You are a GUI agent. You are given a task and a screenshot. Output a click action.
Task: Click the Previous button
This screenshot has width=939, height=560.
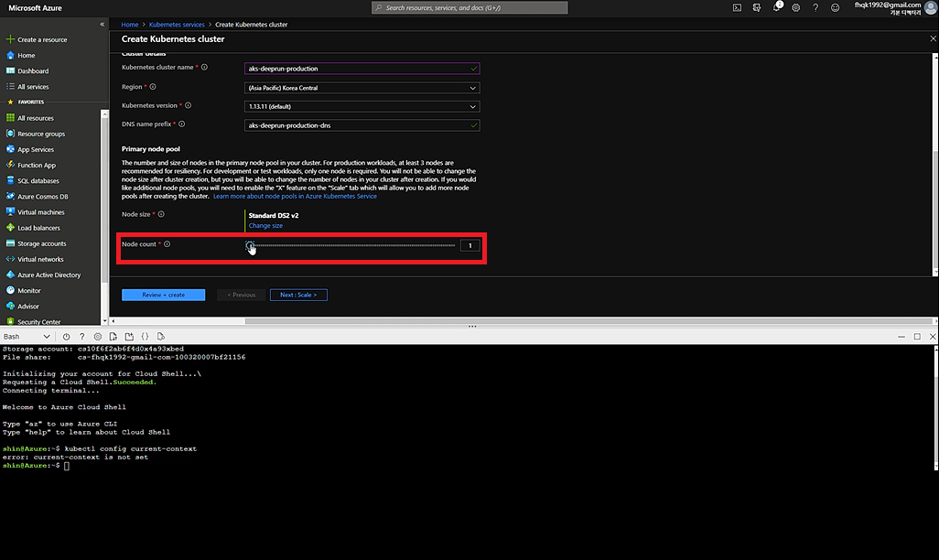[242, 295]
